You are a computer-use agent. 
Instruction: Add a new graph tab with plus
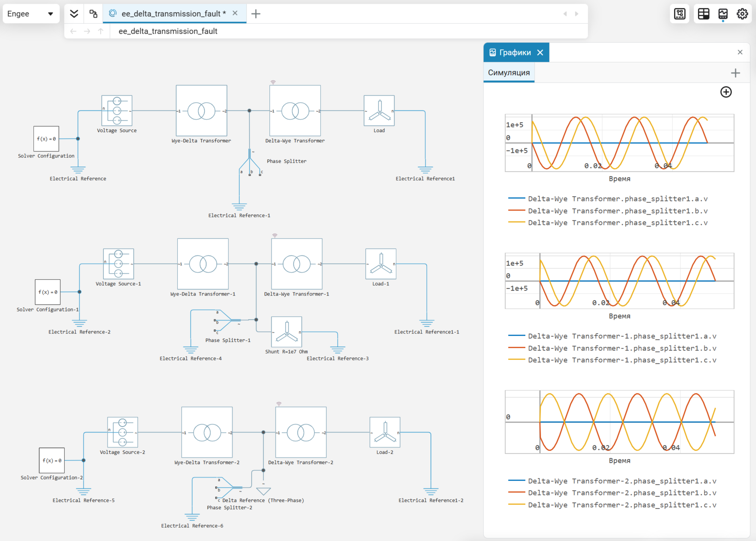click(736, 73)
